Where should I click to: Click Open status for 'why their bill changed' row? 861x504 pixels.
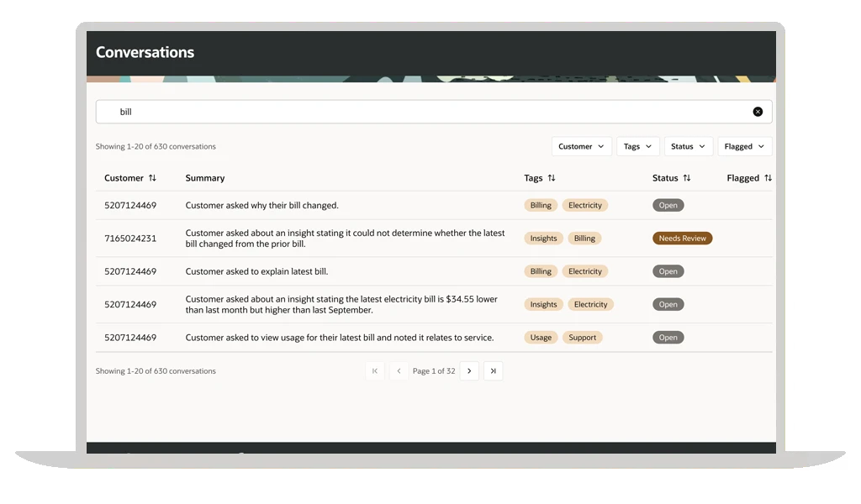[x=668, y=206]
